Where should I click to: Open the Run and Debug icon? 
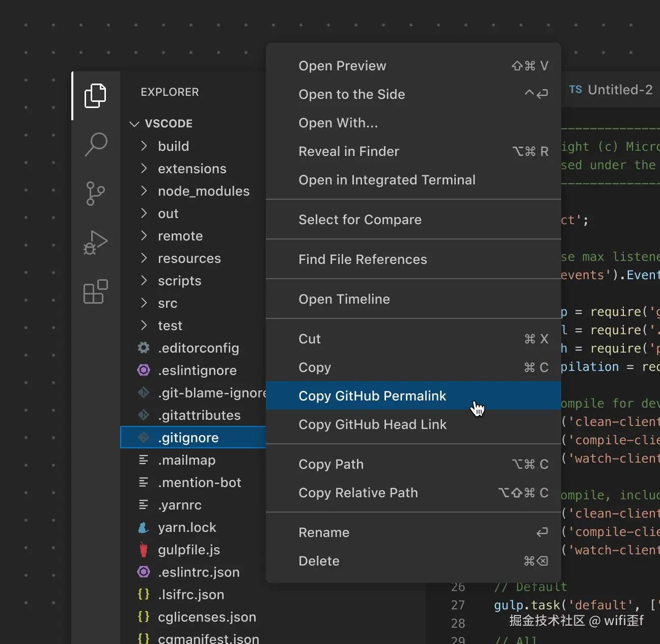(x=95, y=243)
